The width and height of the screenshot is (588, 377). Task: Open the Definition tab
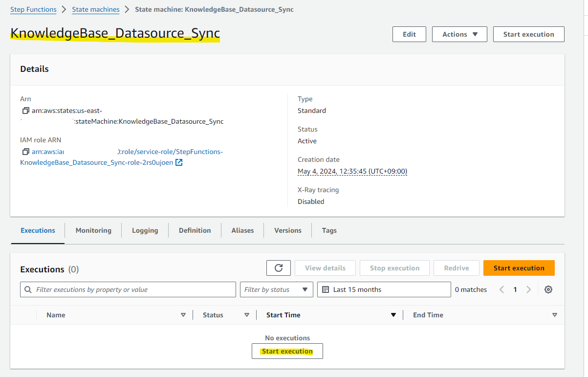pos(195,230)
